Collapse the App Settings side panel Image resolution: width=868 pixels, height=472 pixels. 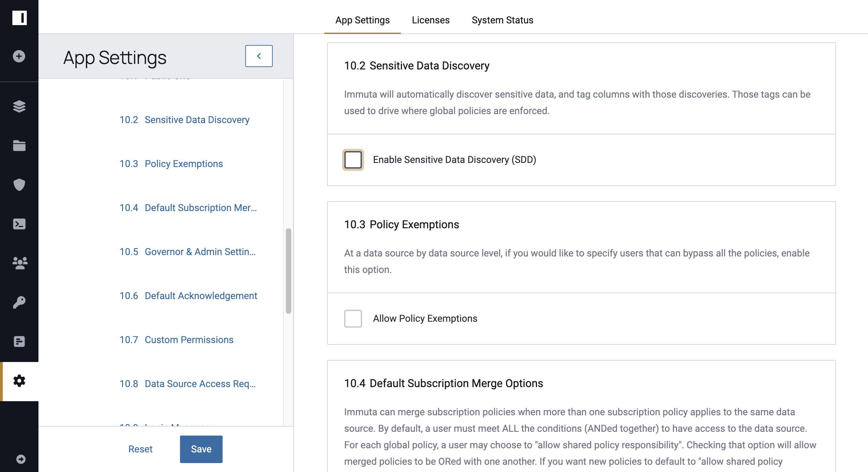click(x=259, y=56)
